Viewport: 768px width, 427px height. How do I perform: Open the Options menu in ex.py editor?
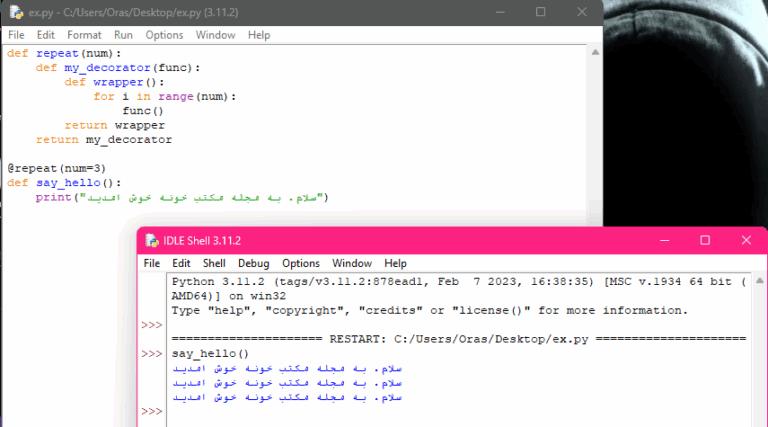(x=164, y=35)
